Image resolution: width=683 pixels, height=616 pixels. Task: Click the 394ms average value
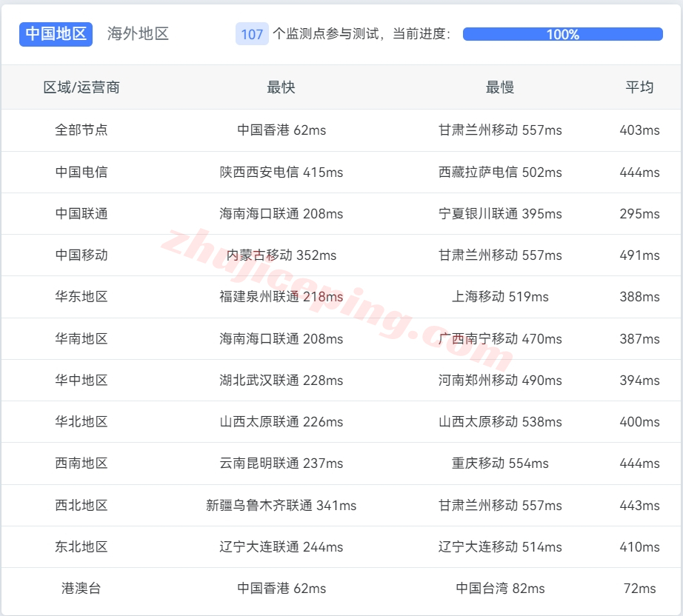click(x=639, y=380)
